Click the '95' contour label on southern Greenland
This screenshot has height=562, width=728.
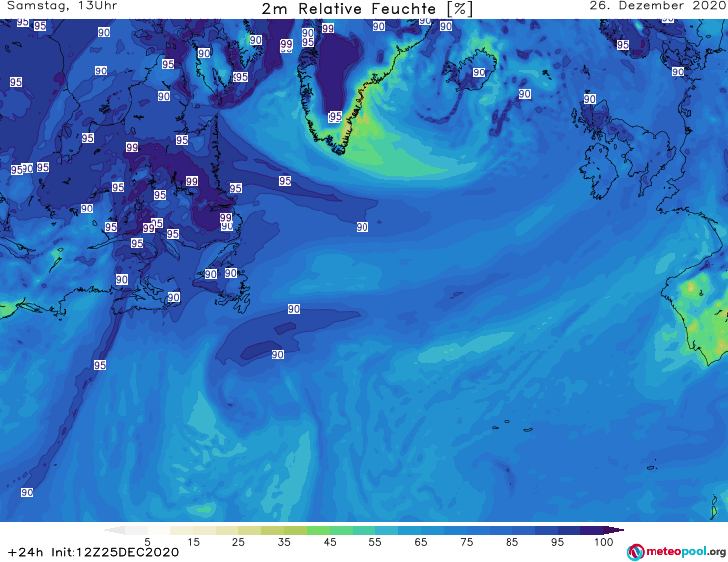[335, 116]
